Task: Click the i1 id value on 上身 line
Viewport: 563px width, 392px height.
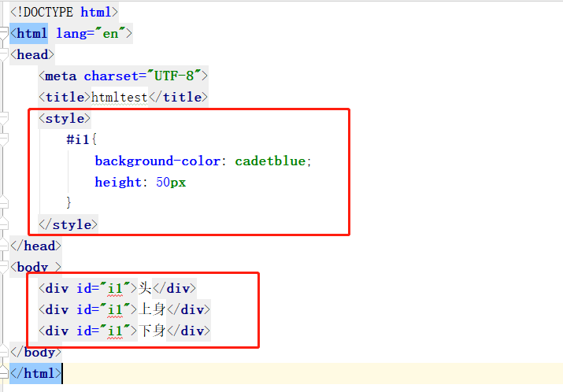Action: tap(115, 309)
